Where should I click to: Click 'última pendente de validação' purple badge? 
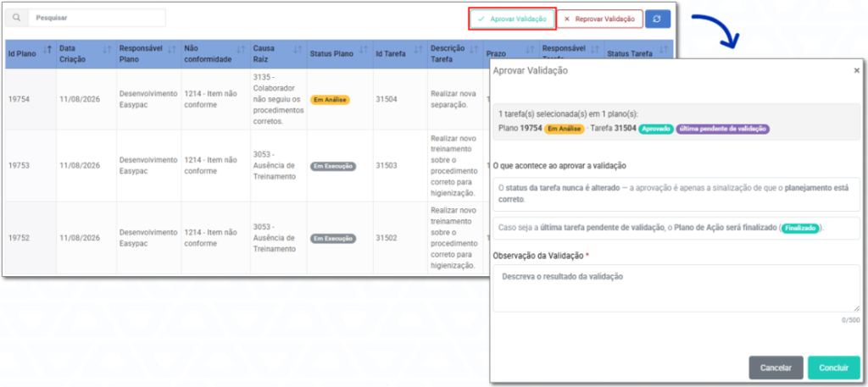point(722,129)
